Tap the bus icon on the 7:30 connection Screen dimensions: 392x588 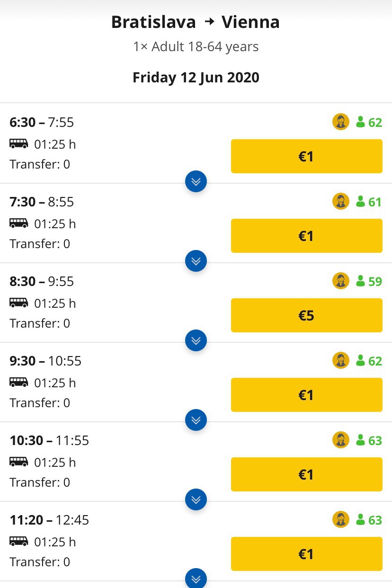19,223
